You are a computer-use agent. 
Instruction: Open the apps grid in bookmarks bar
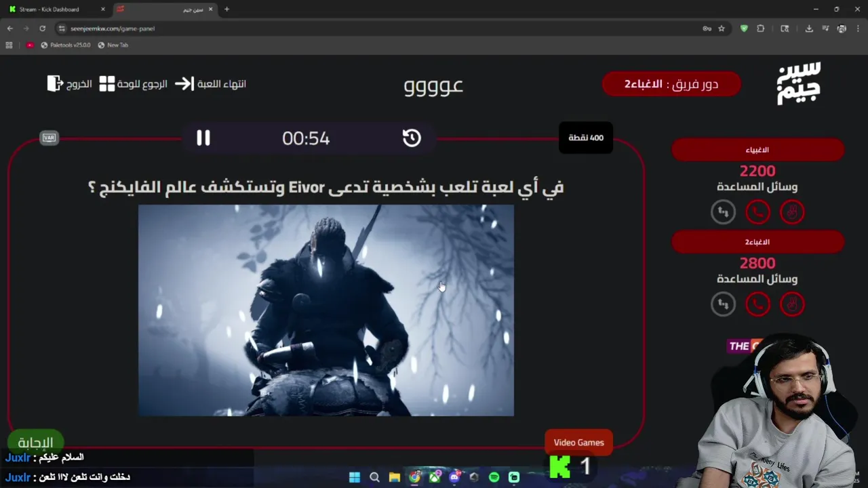point(9,45)
